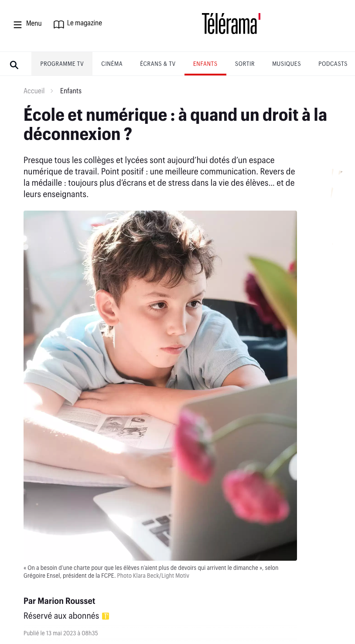Screen dimensions: 355x644
Task: Open the search magnifier icon
Action: [14, 65]
